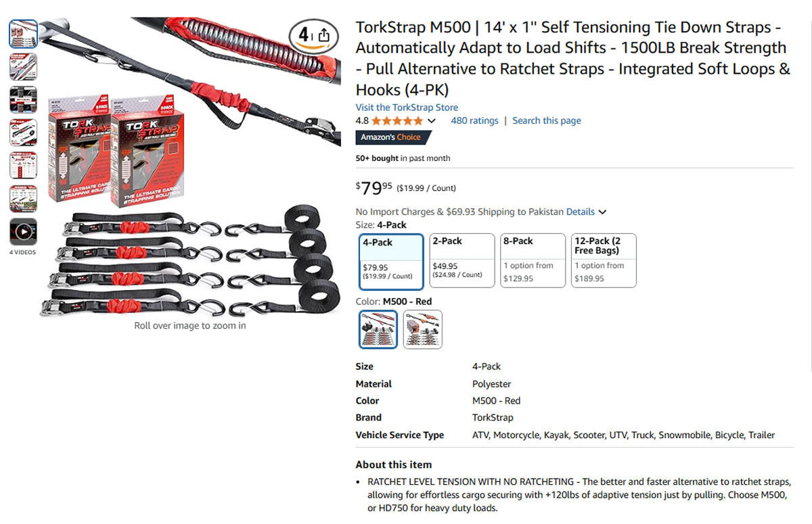Open the Visit the TorkStrap Store link
This screenshot has height=524, width=812.
point(407,108)
